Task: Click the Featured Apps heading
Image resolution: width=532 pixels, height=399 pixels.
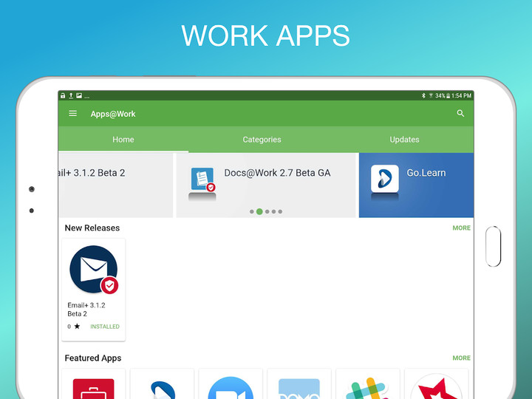Action: point(93,358)
